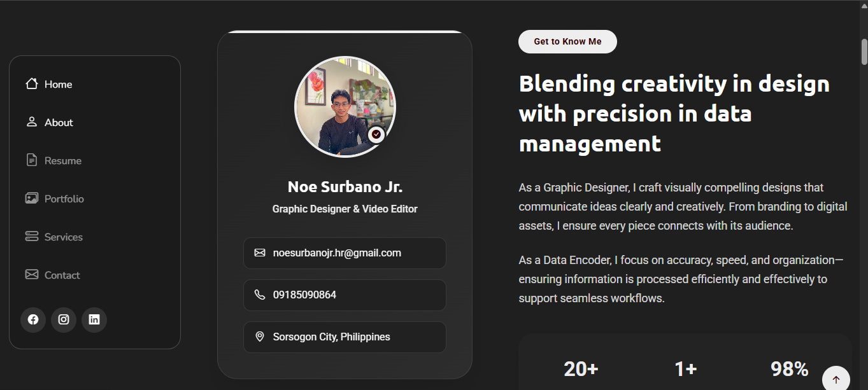The image size is (868, 390).
Task: Click the scroll-to-top arrow button
Action: (836, 379)
